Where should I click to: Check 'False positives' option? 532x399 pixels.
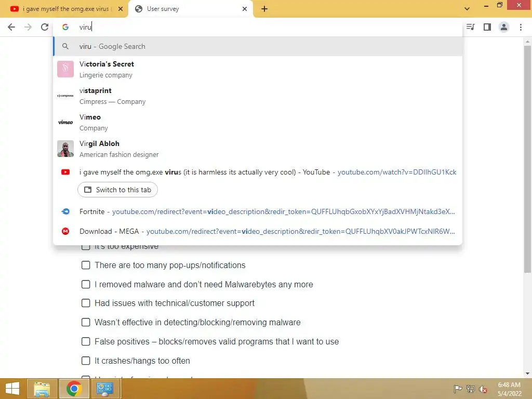tap(86, 341)
